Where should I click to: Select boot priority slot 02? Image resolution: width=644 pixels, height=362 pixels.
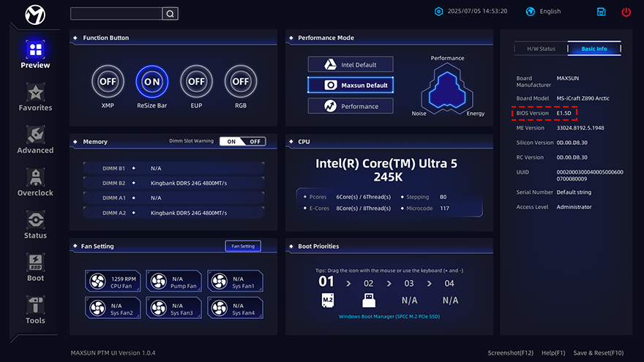click(x=368, y=284)
